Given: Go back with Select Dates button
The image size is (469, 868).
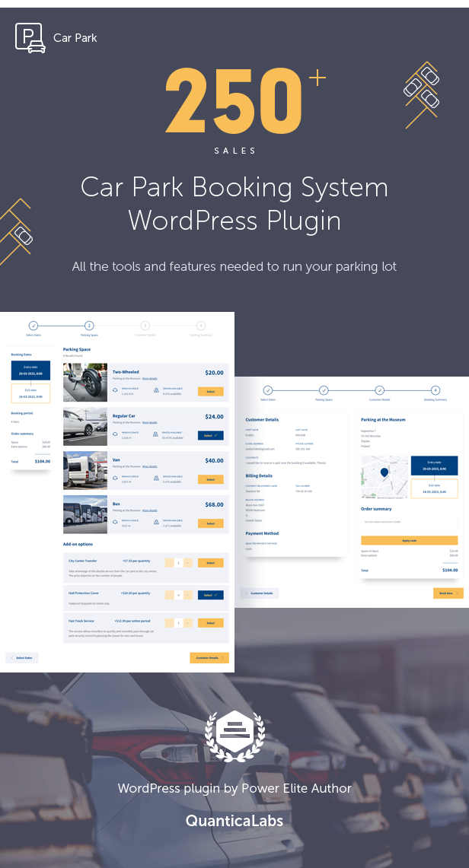Looking at the screenshot, I should (x=21, y=657).
